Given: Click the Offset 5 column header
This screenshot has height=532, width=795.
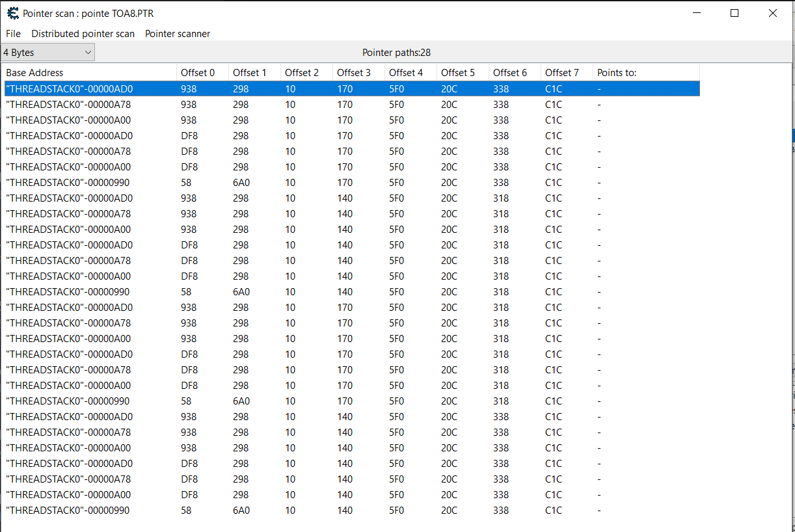Looking at the screenshot, I should (x=462, y=72).
